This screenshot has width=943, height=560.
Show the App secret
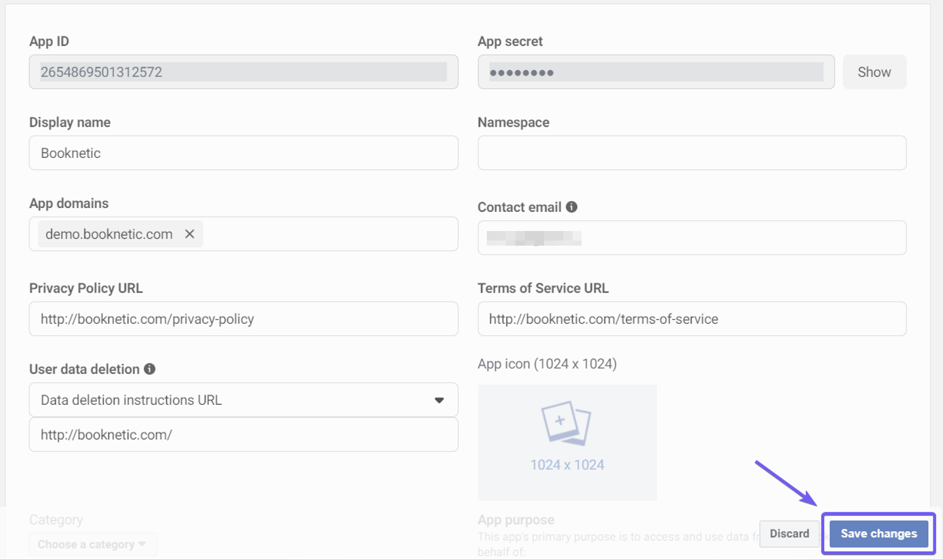874,72
